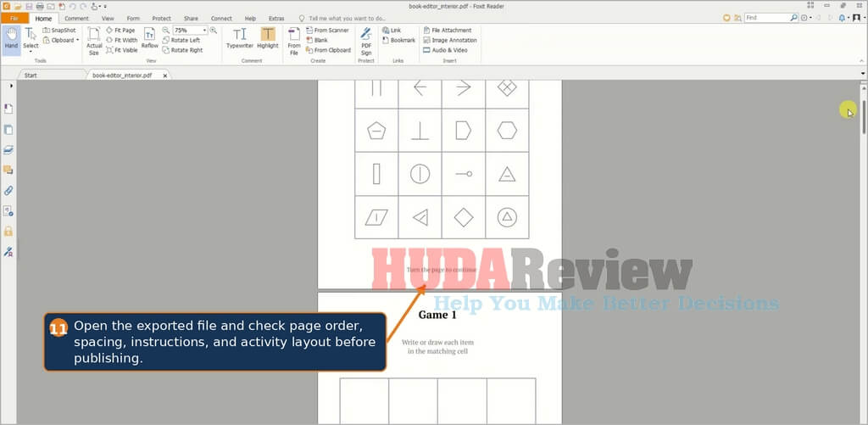Open the 75% zoom level dropdown
The height and width of the screenshot is (425, 868).
point(204,31)
